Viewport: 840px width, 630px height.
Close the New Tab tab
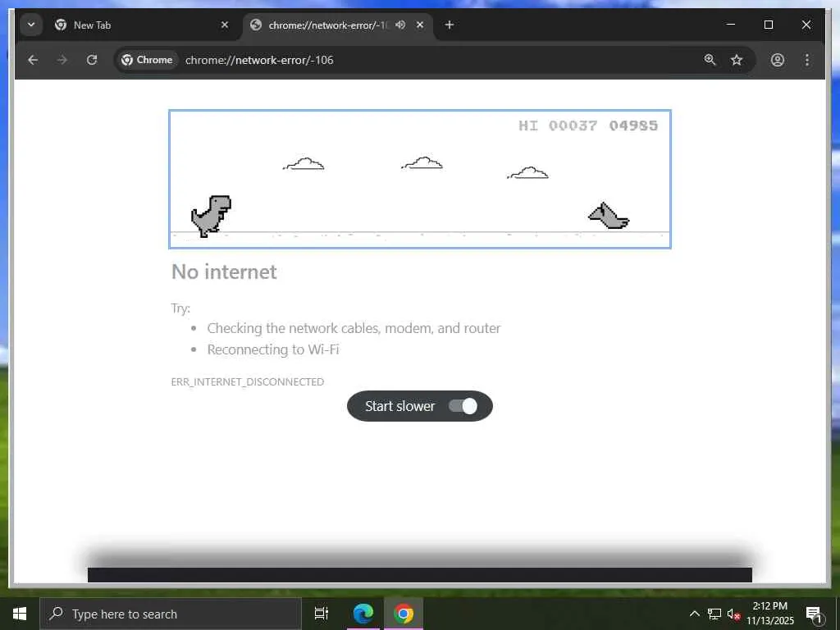point(225,25)
